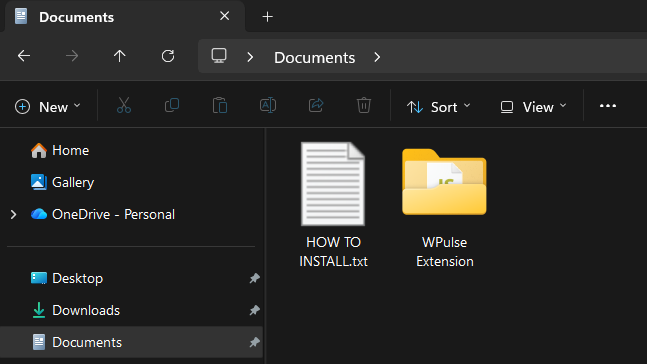Open the New item dropdown
Screen dimensions: 647x364
(x=47, y=107)
